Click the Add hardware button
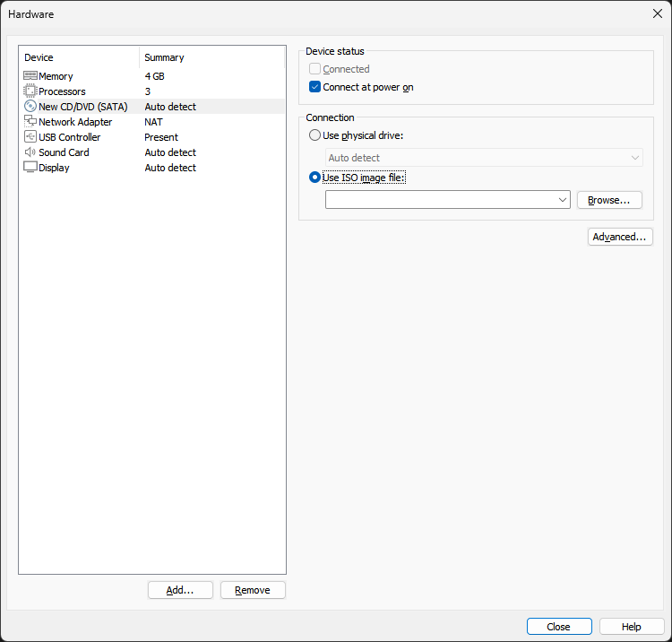This screenshot has height=642, width=672. (x=180, y=590)
